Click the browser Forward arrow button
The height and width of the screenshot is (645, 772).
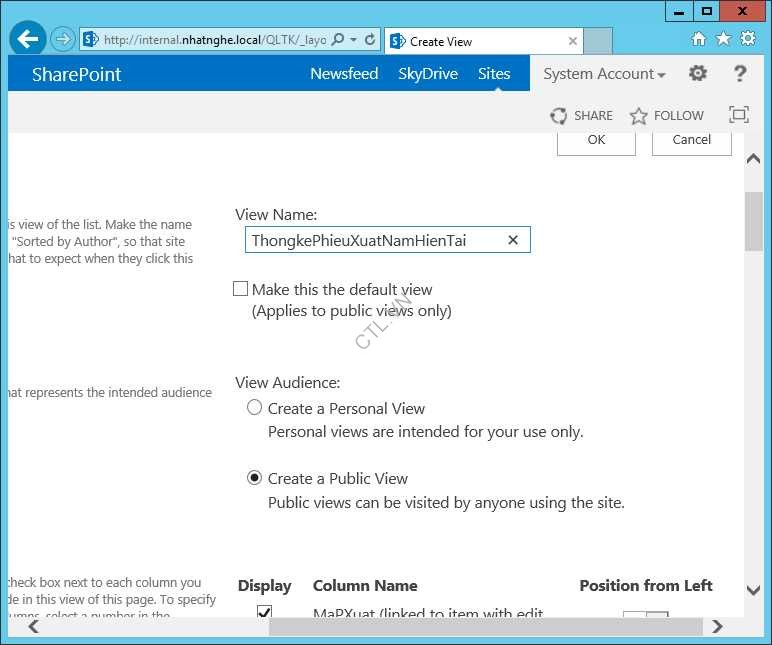(x=63, y=40)
